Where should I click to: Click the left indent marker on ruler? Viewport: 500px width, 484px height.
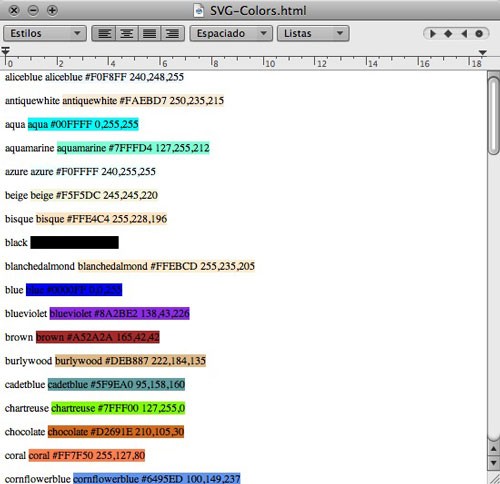pyautogui.click(x=5, y=52)
